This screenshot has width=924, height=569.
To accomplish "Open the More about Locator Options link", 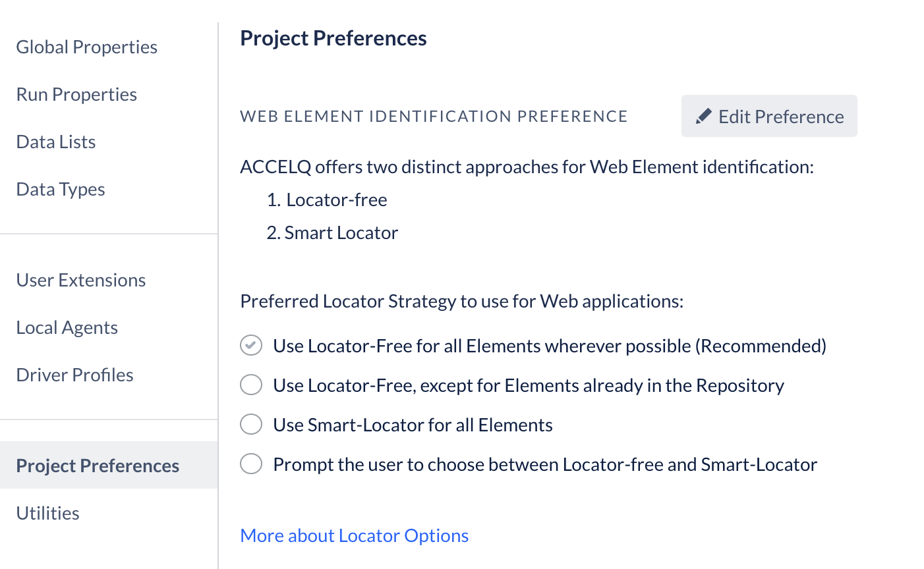I will [x=355, y=535].
